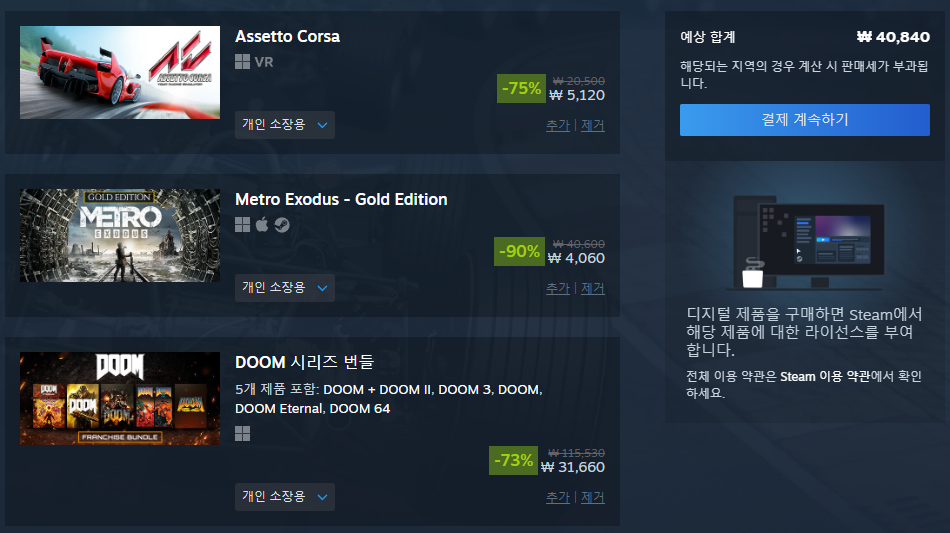Click Apple platform icon for Metro Exodus
950x533 pixels.
click(x=262, y=225)
